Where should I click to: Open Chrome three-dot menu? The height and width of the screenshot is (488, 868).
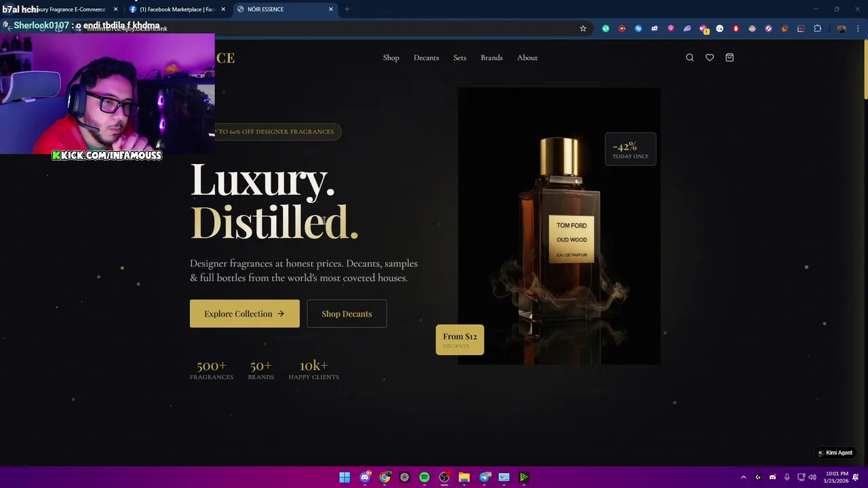(x=858, y=28)
